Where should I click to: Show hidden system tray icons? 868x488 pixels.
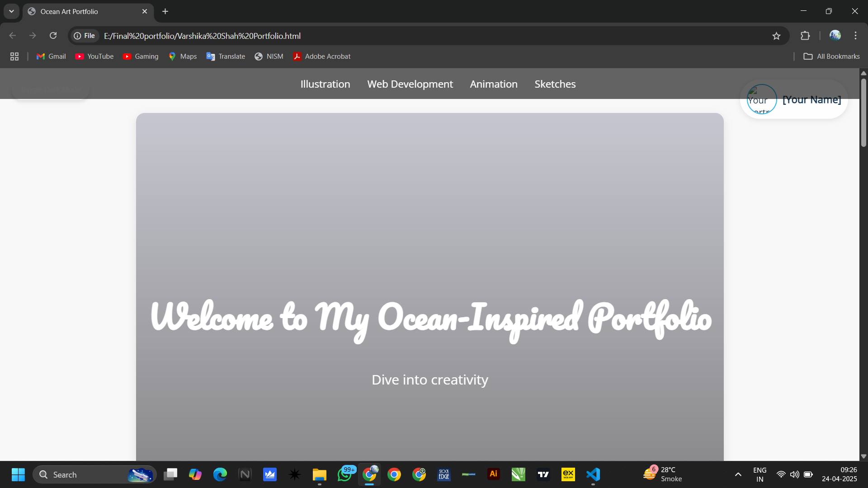click(x=738, y=474)
